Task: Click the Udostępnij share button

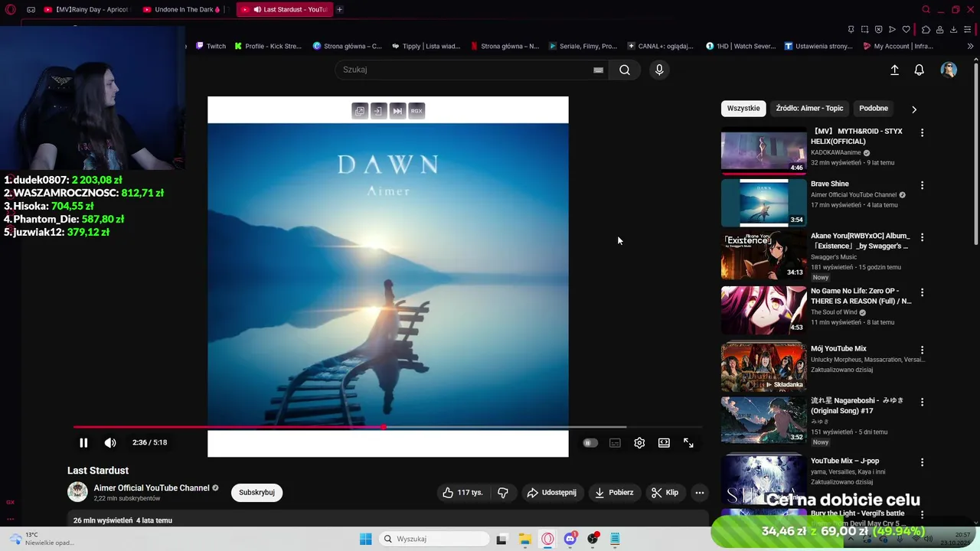Action: coord(551,493)
